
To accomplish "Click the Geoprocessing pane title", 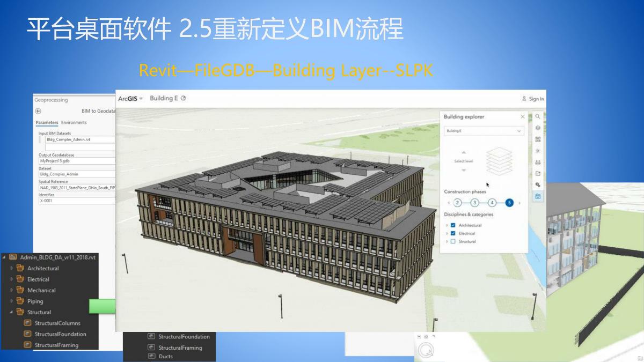I will 51,100.
